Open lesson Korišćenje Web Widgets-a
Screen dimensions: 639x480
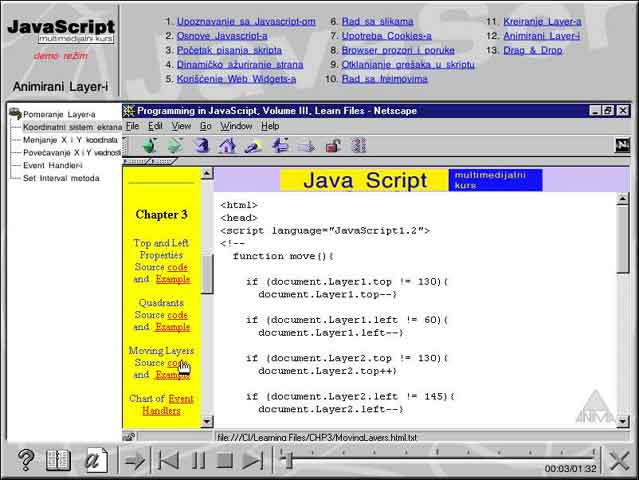[x=236, y=79]
